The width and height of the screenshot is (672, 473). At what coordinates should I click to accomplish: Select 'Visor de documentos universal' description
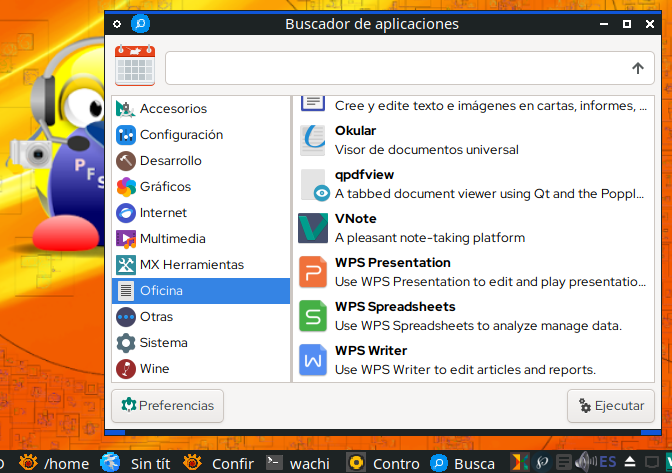click(x=426, y=150)
